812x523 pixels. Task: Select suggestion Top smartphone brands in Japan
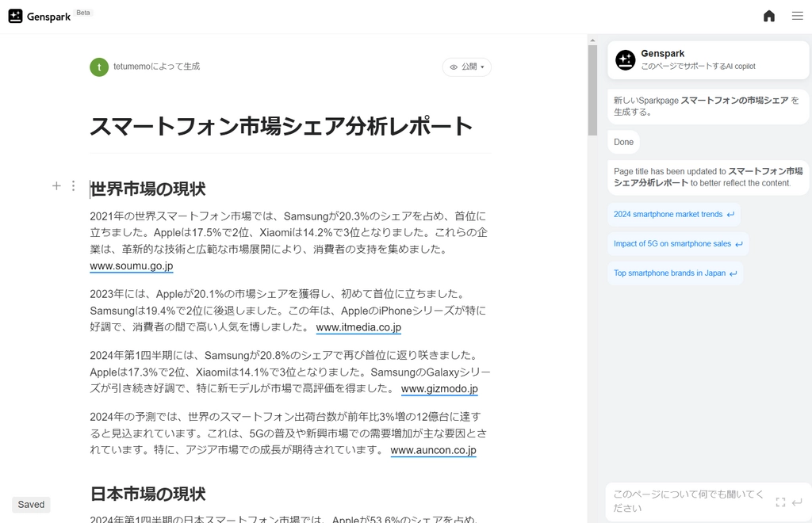676,273
